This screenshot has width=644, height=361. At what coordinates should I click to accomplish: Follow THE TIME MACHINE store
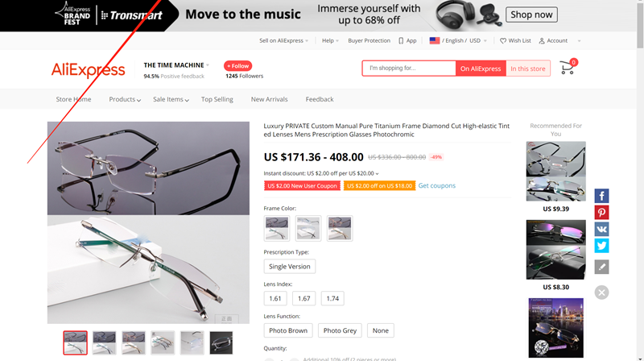point(237,66)
